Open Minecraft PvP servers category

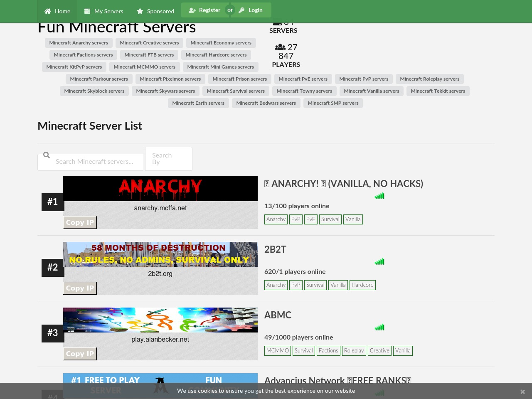364,79
